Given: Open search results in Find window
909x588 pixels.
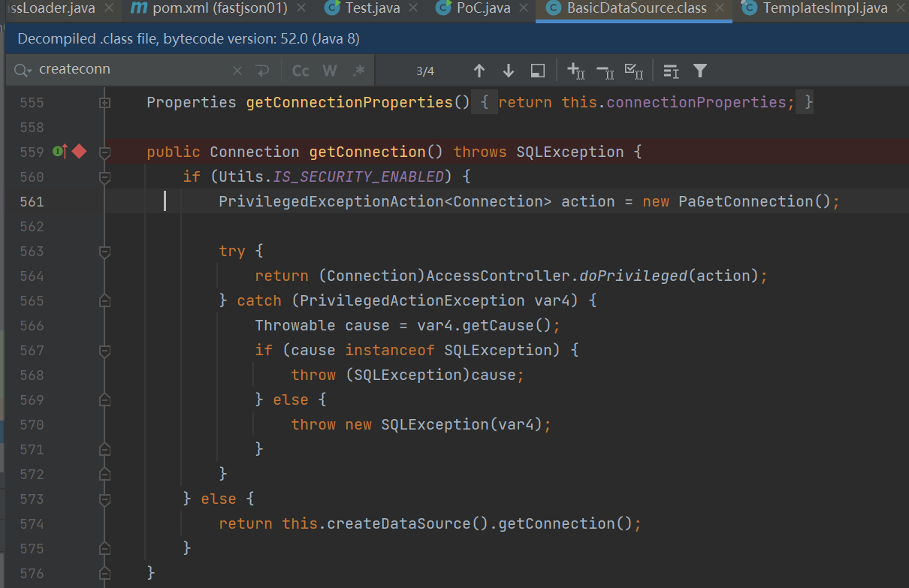Looking at the screenshot, I should click(537, 71).
